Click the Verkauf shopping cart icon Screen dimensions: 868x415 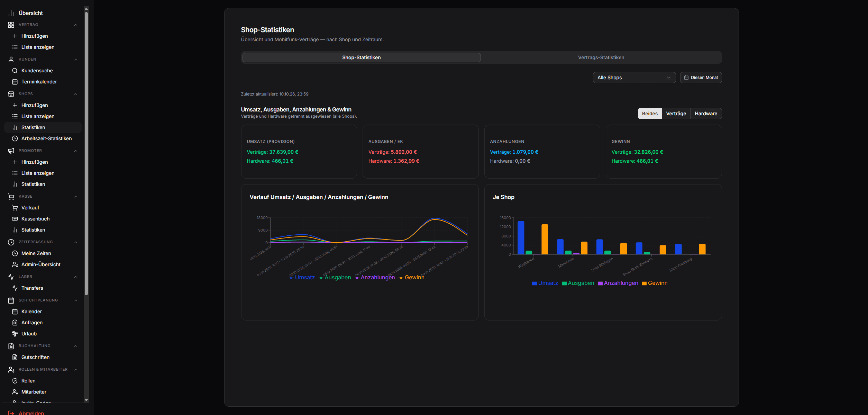pos(15,208)
